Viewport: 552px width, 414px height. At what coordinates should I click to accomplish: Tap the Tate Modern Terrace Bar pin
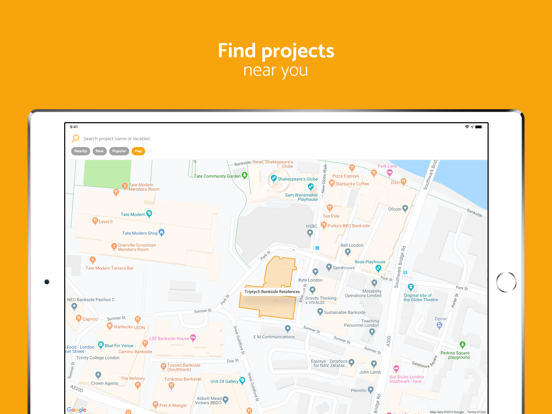[x=92, y=260]
